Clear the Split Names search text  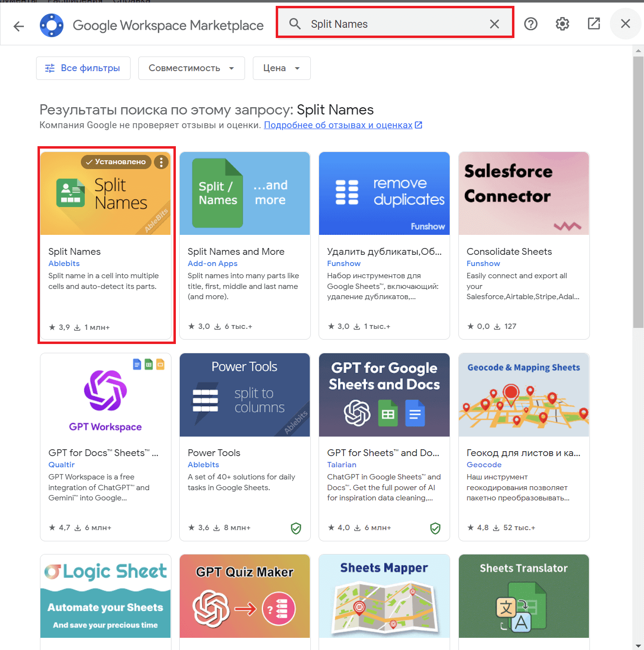(494, 24)
